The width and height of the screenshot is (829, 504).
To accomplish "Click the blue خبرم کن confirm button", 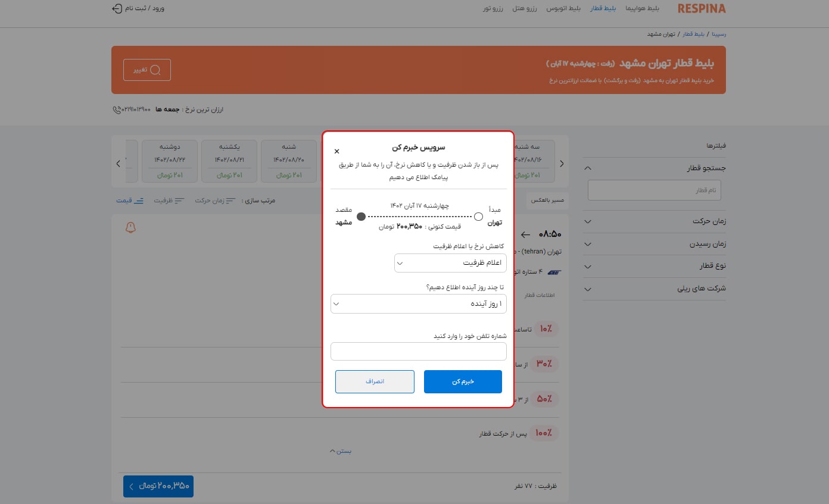I will (463, 381).
